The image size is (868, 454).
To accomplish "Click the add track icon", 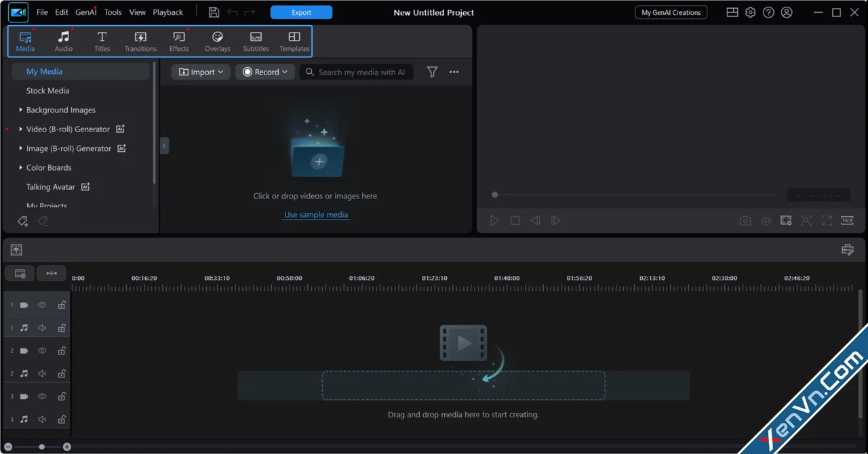I will (x=20, y=273).
